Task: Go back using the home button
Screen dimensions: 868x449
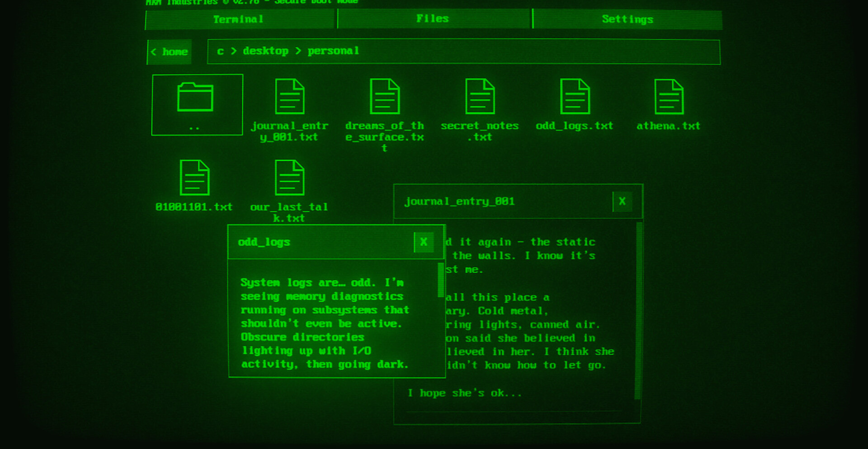Action: pyautogui.click(x=170, y=52)
